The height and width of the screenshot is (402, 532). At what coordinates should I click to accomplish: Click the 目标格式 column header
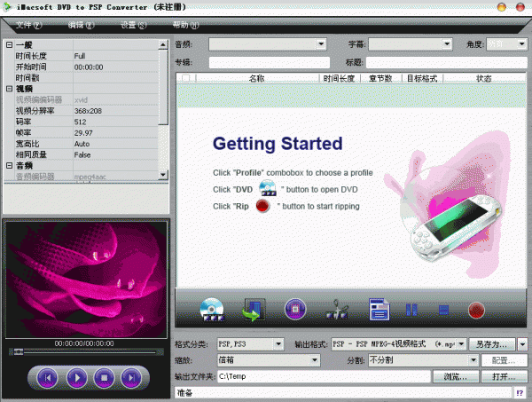[x=422, y=78]
